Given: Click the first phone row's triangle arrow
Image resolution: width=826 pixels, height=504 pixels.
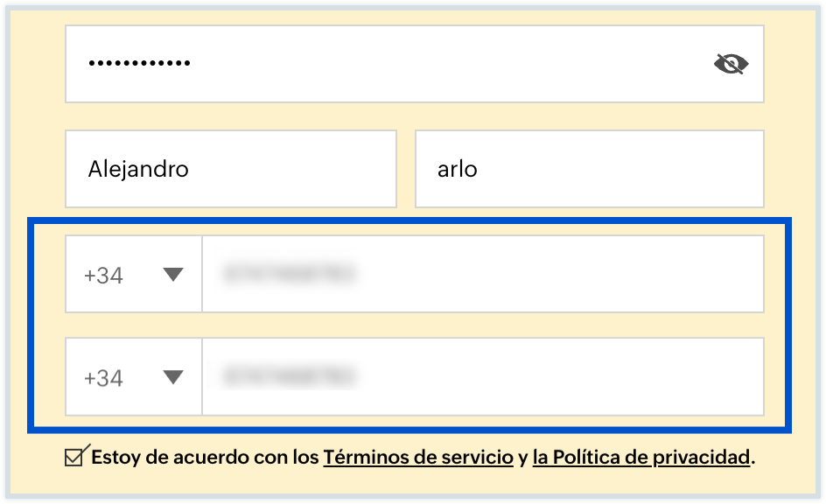Looking at the screenshot, I should tap(173, 275).
